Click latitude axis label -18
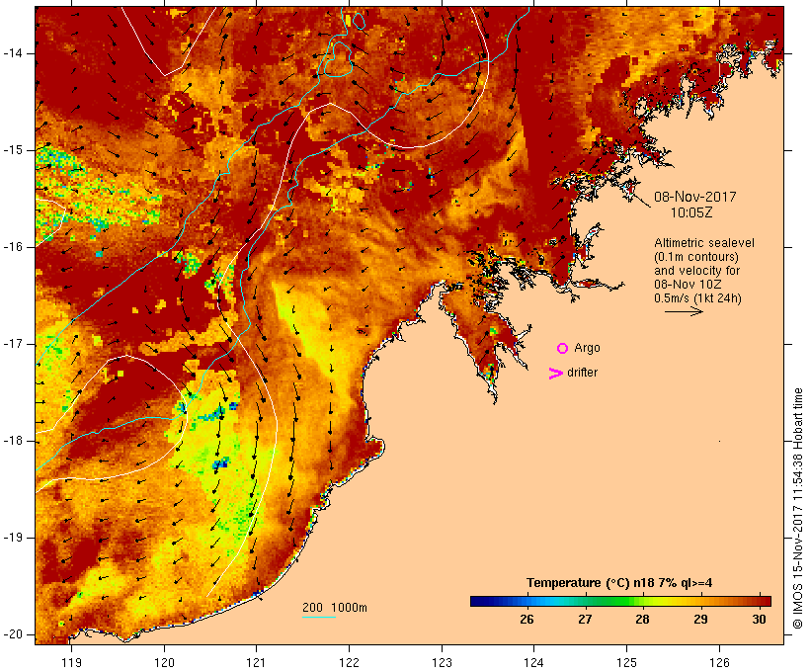 coord(13,441)
